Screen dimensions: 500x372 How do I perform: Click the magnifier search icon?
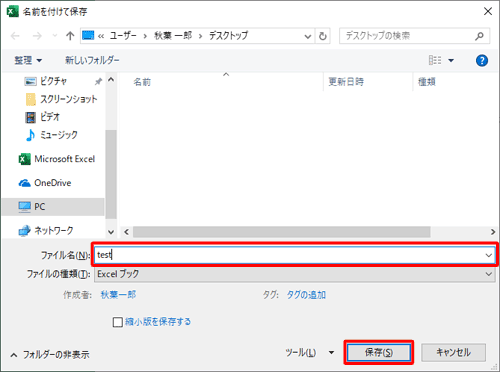(479, 36)
